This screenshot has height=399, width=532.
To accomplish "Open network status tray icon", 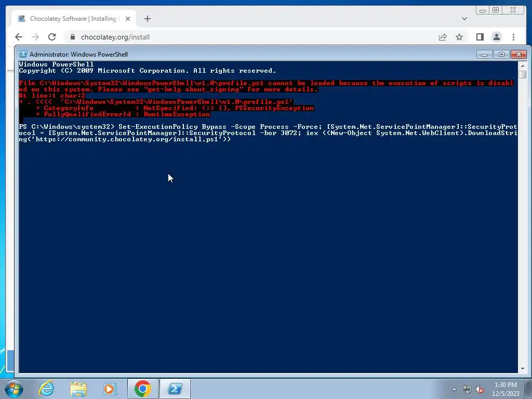I will tap(467, 389).
